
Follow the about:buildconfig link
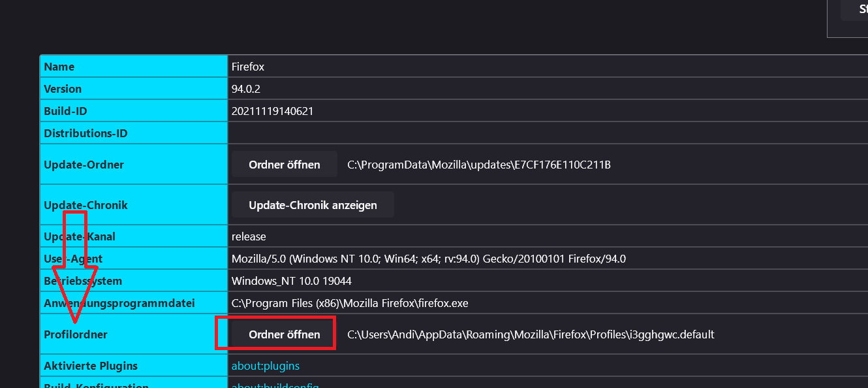coord(275,385)
